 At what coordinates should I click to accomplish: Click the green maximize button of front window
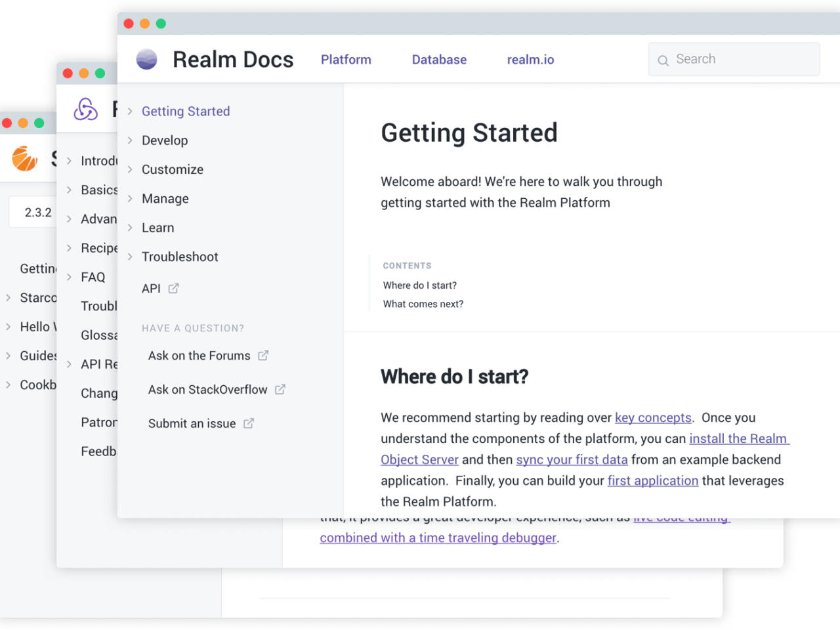pos(161,24)
